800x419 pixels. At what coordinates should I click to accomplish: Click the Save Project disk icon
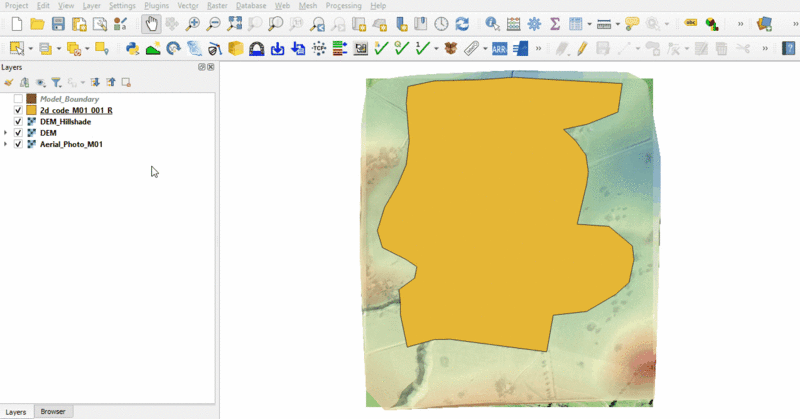tap(58, 23)
